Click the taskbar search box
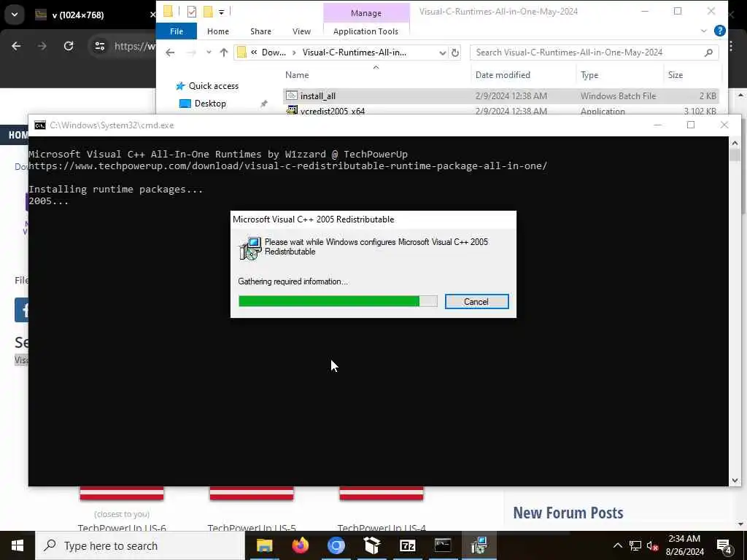Viewport: 747px width, 560px height. coord(141,545)
